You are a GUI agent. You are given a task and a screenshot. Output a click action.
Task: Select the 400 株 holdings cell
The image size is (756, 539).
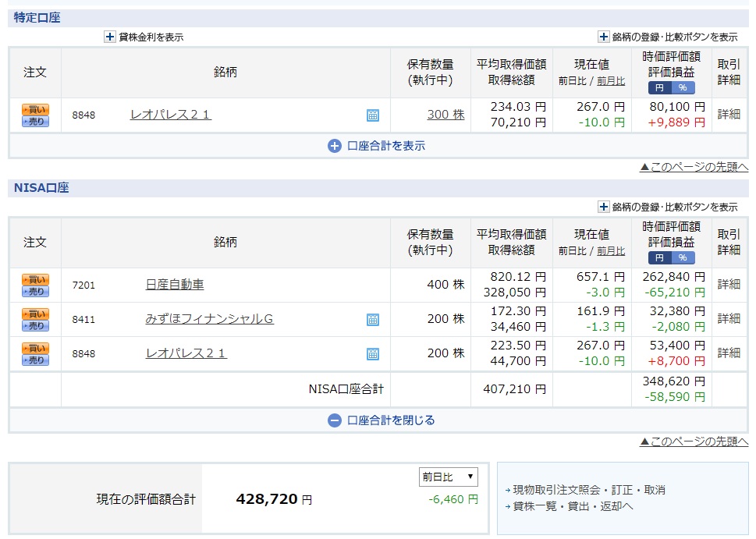click(x=445, y=285)
